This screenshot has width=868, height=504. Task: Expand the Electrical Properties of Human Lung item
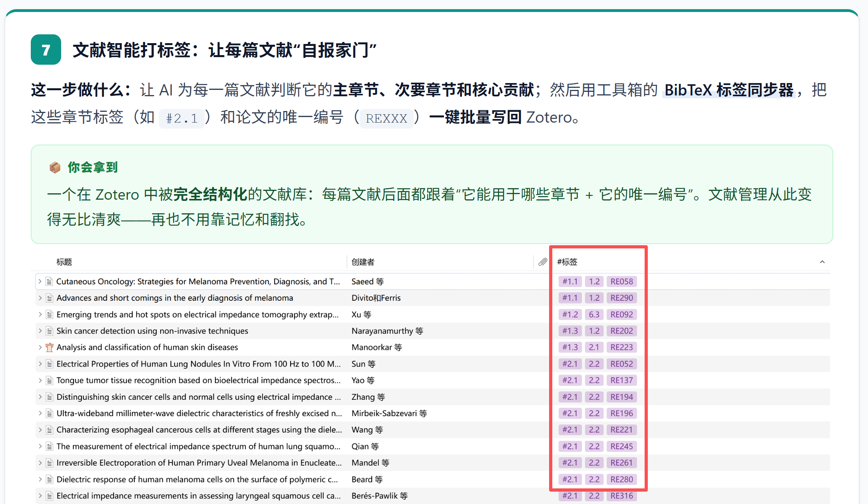[x=40, y=364]
